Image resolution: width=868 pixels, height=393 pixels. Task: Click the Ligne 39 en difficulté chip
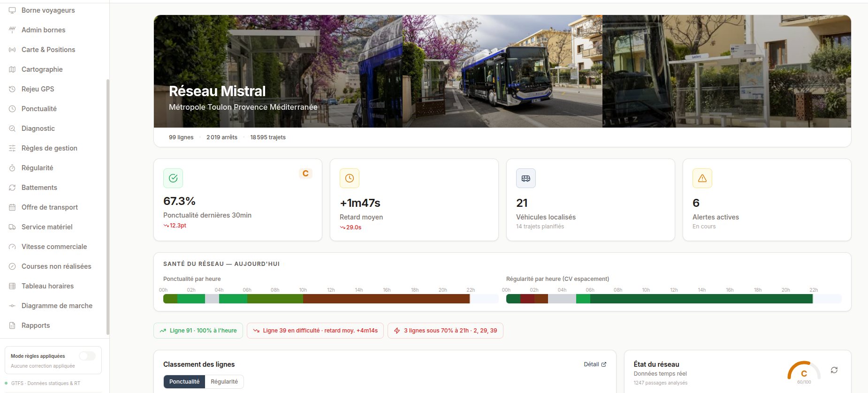(315, 331)
